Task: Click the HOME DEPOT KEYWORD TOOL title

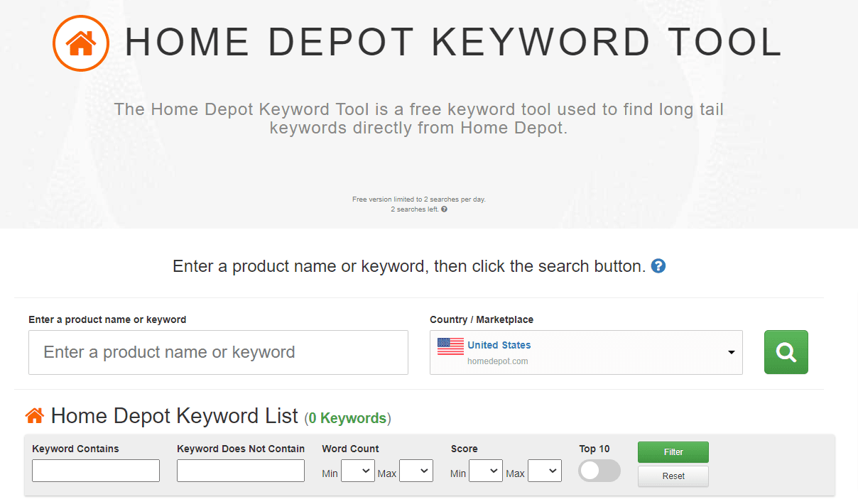Action: (454, 42)
